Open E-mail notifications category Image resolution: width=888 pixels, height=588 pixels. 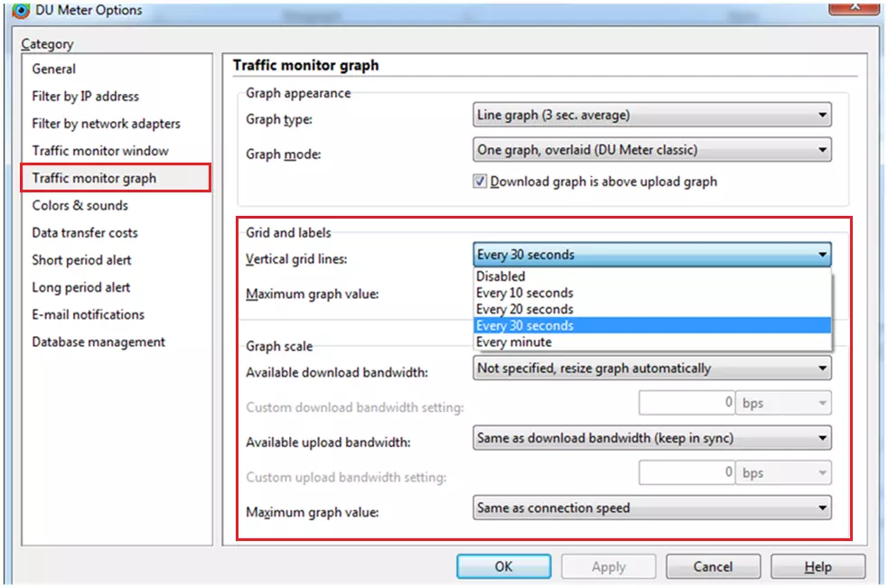pyautogui.click(x=89, y=314)
